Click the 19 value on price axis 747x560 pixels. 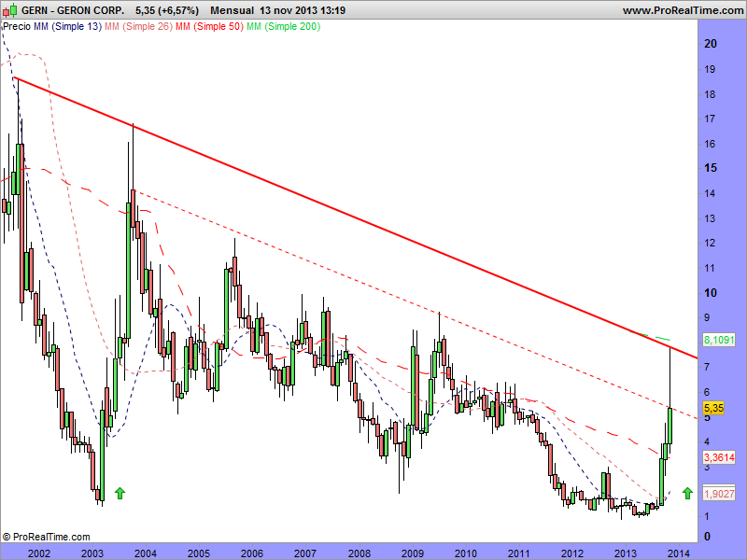point(710,69)
